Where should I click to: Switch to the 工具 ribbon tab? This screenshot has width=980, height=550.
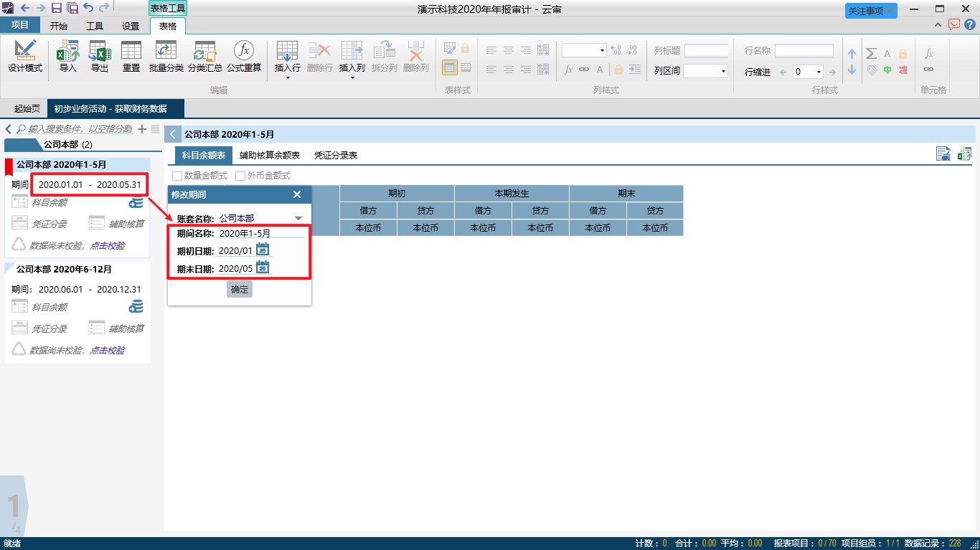tap(95, 27)
